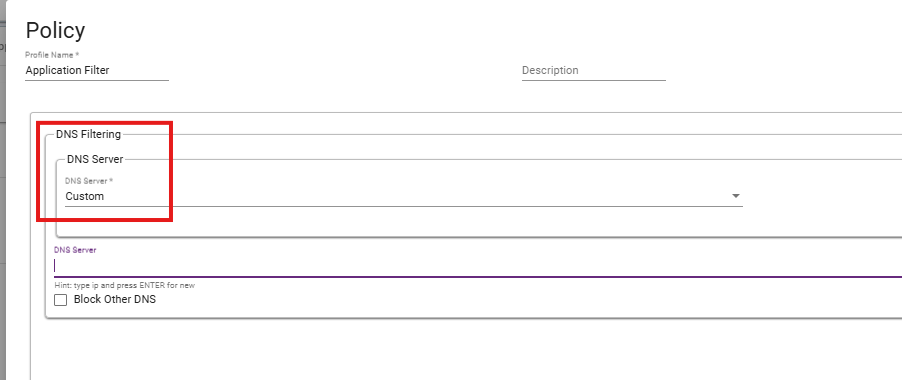Image resolution: width=902 pixels, height=380 pixels.
Task: Click the DNS Server group box legend
Action: 95,159
